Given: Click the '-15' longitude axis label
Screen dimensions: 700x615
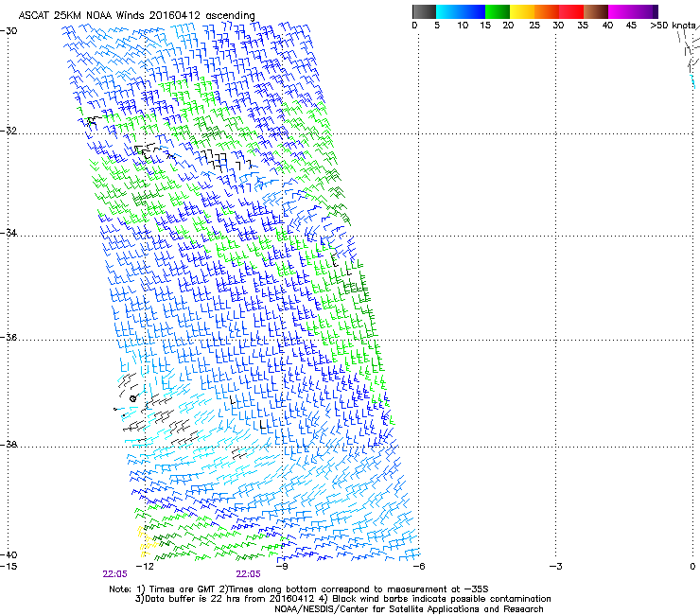Looking at the screenshot, I should (9, 567).
